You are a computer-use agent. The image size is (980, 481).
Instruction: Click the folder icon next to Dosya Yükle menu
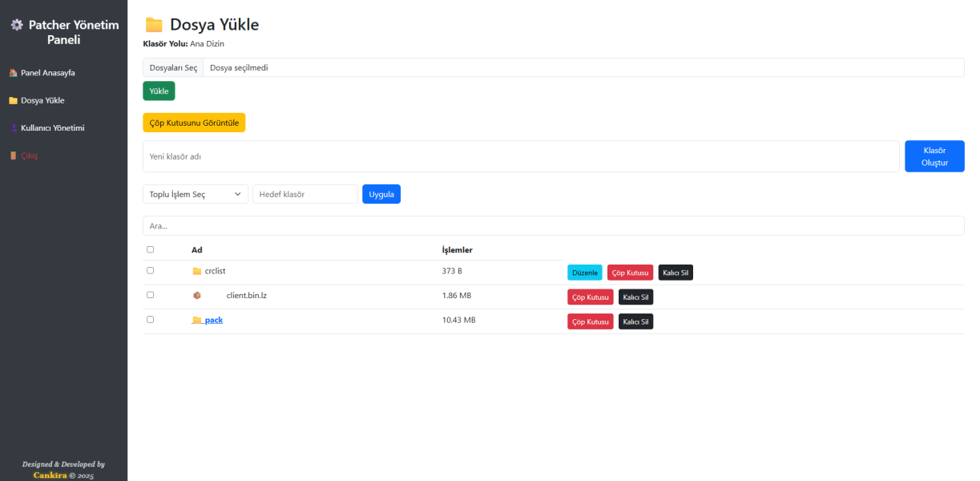pyautogui.click(x=13, y=101)
